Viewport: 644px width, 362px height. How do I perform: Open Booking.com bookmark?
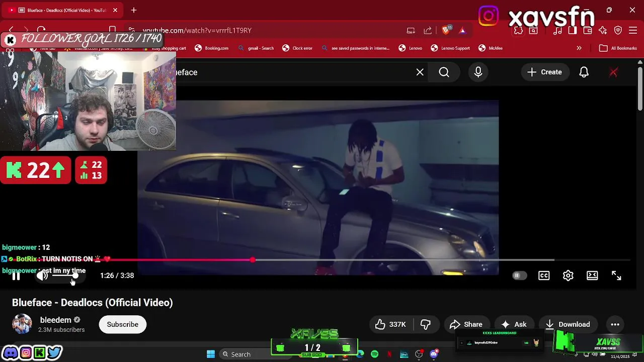click(x=212, y=48)
